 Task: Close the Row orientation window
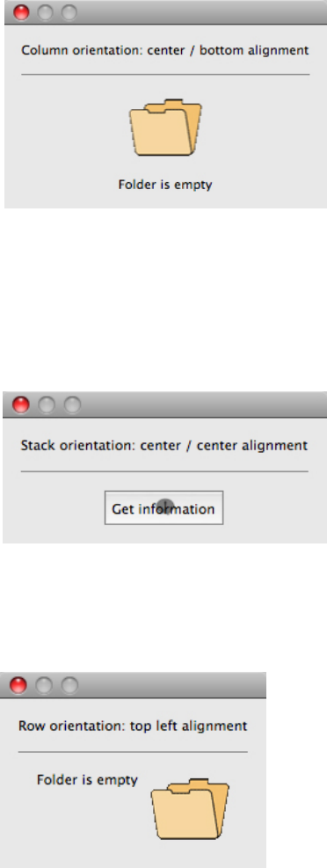(x=18, y=685)
